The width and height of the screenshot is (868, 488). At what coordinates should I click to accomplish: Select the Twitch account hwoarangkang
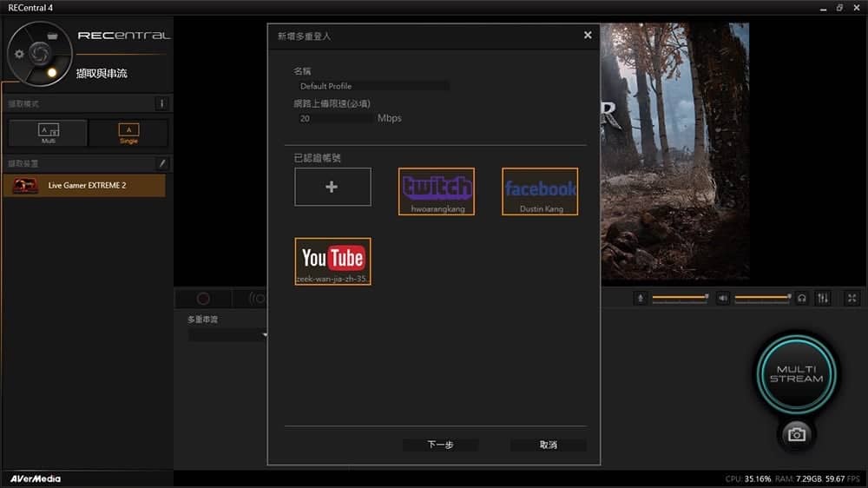pyautogui.click(x=437, y=192)
